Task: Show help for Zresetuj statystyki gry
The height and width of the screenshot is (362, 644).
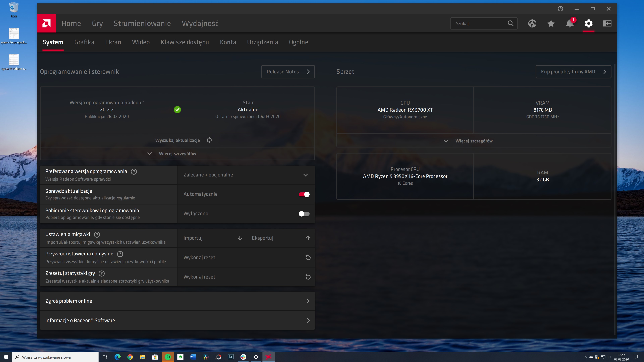Action: coord(101,274)
